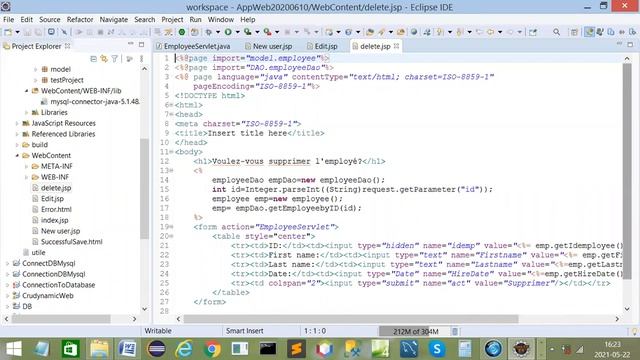This screenshot has height=360, width=640.
Task: Switch to the EmployeeServlet.java tab
Action: pyautogui.click(x=193, y=47)
